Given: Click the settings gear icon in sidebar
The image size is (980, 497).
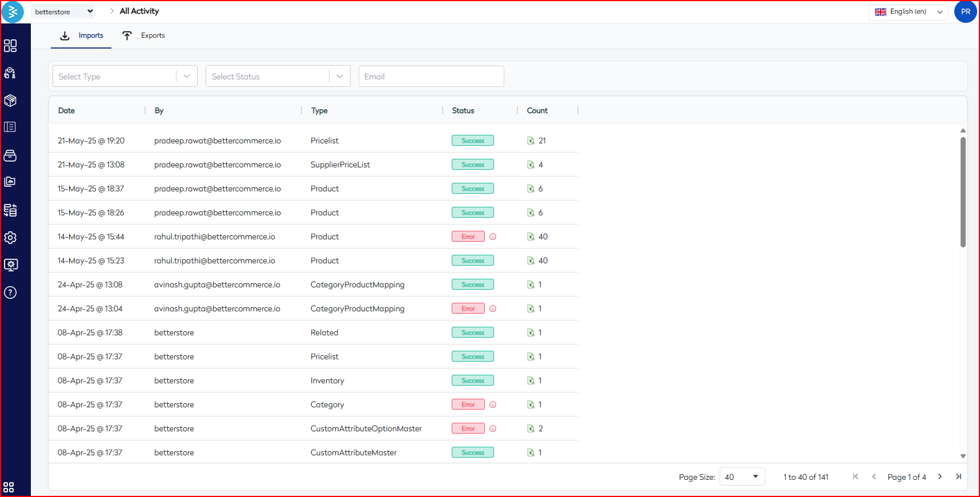Looking at the screenshot, I should tap(10, 238).
